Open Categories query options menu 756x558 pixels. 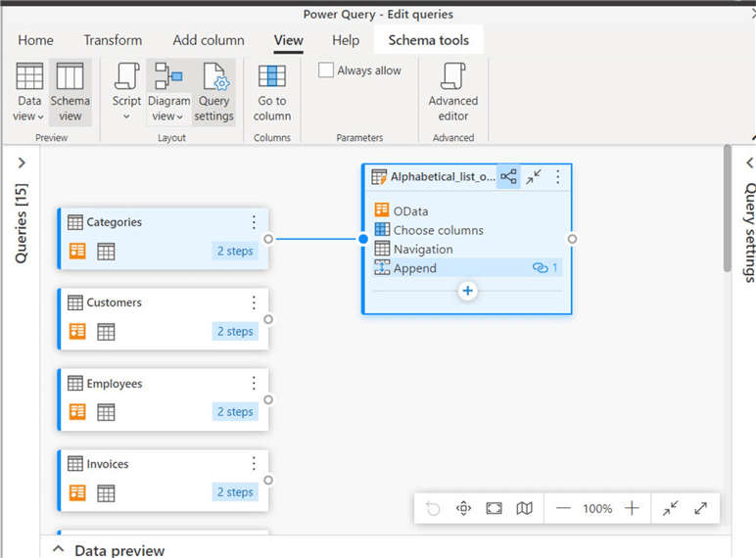[254, 222]
